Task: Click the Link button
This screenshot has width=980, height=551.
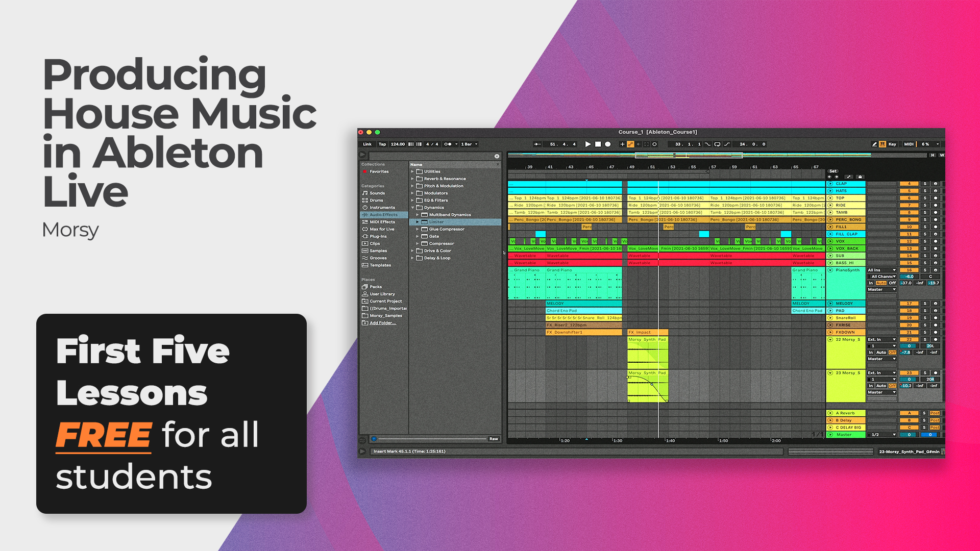Action: 367,144
